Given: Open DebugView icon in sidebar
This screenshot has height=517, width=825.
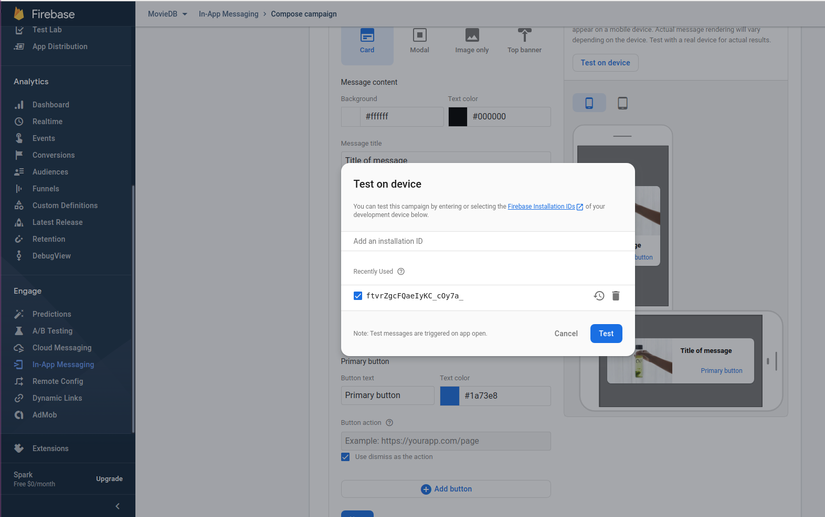Looking at the screenshot, I should point(19,256).
